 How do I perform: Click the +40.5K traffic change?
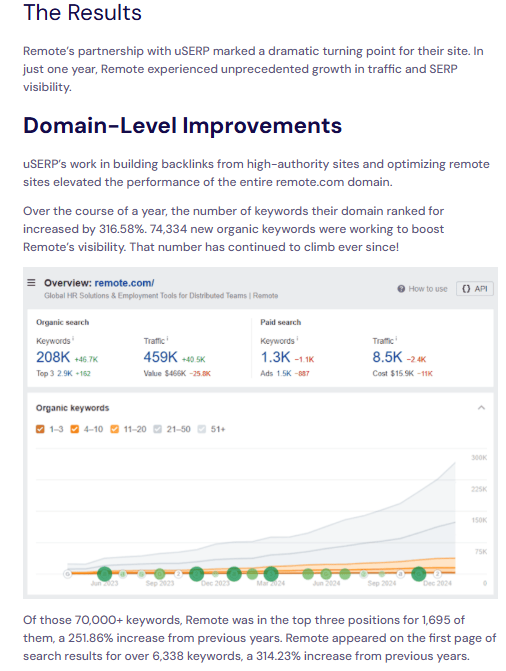(x=193, y=359)
